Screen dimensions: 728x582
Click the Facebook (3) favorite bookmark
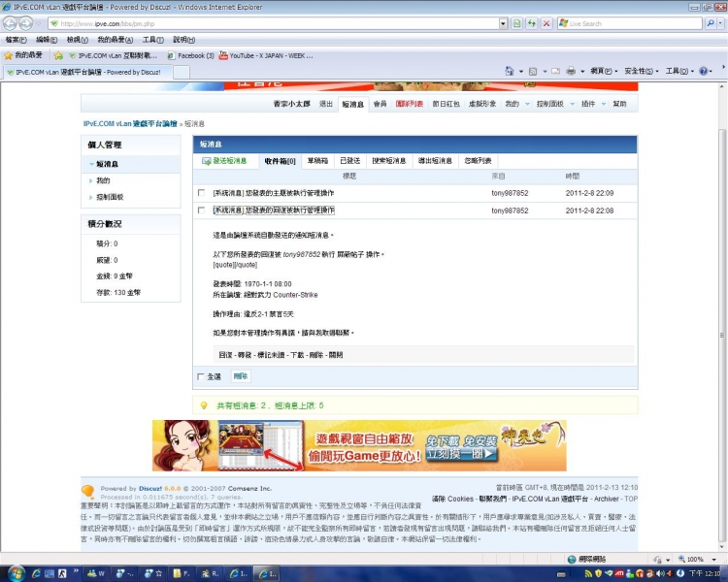tap(191, 55)
